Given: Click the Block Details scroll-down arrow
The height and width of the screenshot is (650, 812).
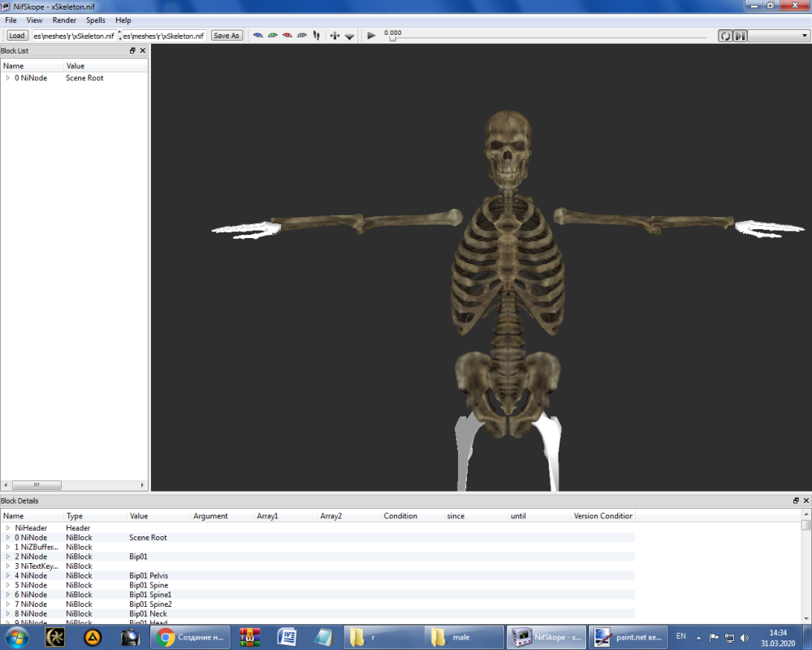Looking at the screenshot, I should (806, 618).
